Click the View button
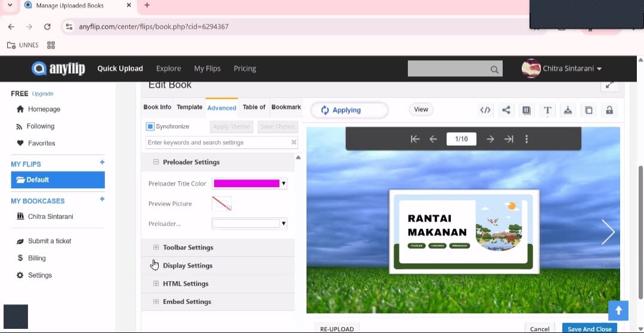 click(x=421, y=110)
